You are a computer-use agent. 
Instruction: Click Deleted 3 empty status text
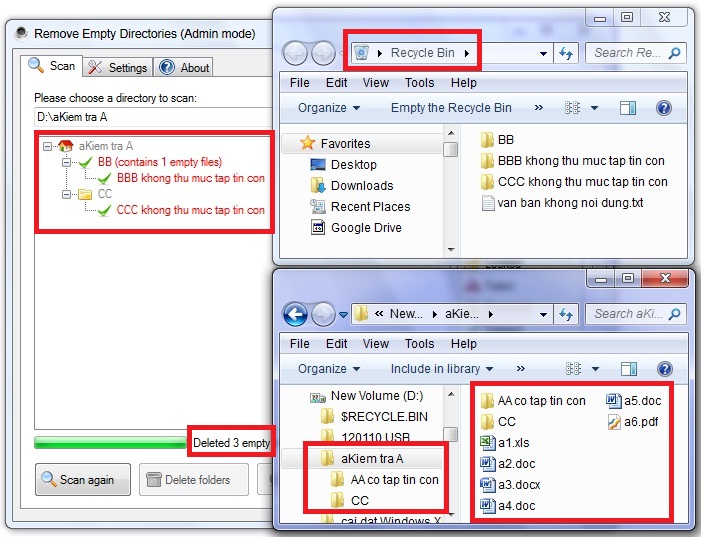click(231, 443)
